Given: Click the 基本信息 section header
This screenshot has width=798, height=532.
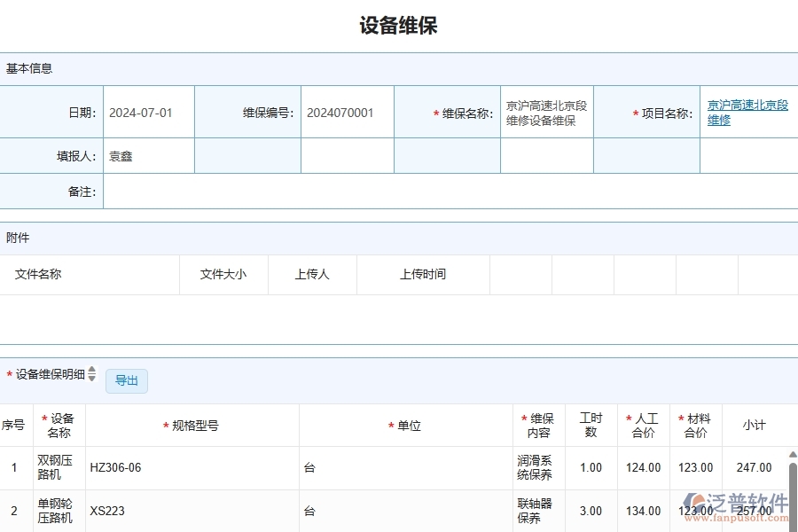Looking at the screenshot, I should (x=27, y=68).
